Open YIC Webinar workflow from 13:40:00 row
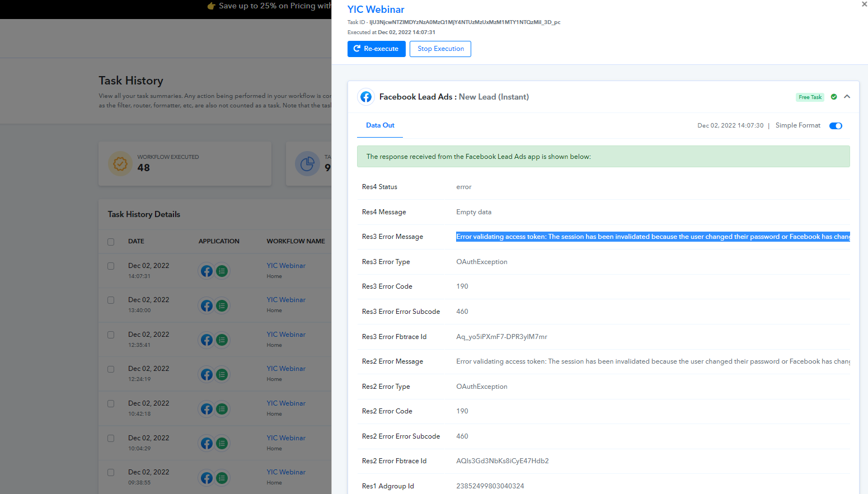This screenshot has width=868, height=494. 286,300
